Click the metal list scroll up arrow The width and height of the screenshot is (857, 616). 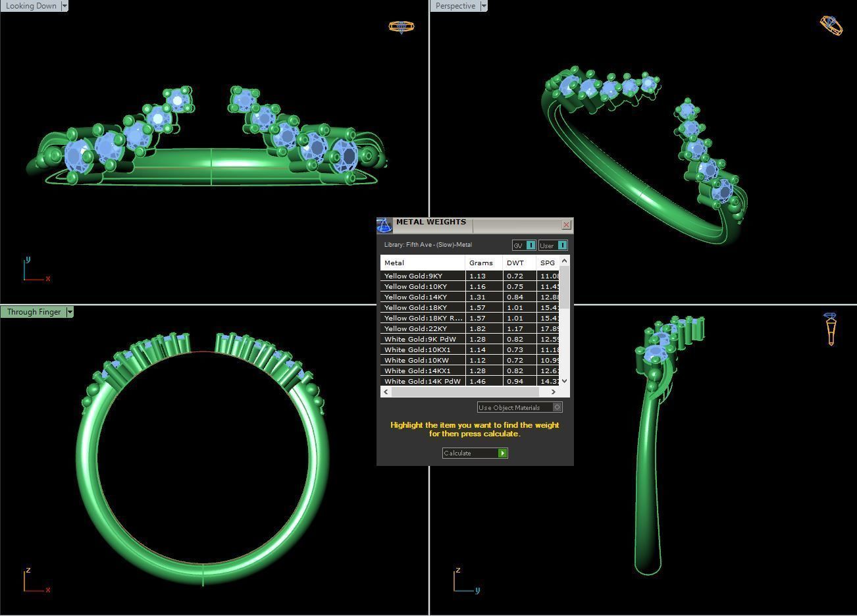coord(564,261)
